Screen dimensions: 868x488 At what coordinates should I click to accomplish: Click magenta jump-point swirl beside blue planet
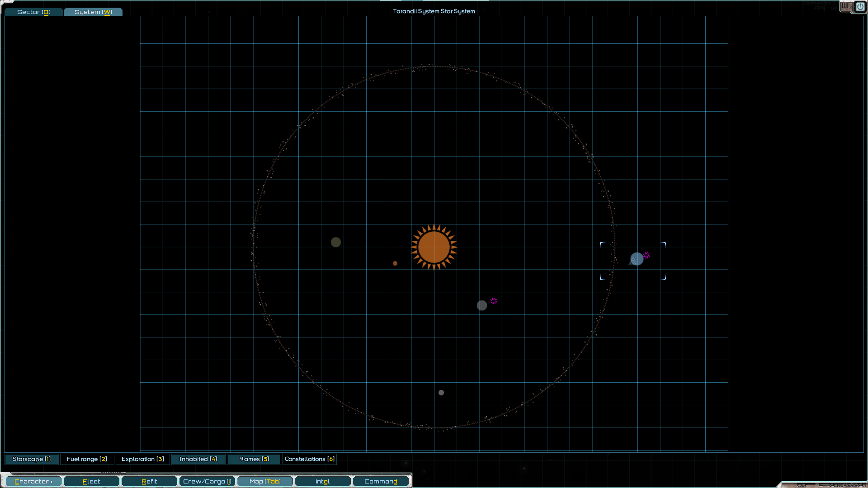[647, 255]
